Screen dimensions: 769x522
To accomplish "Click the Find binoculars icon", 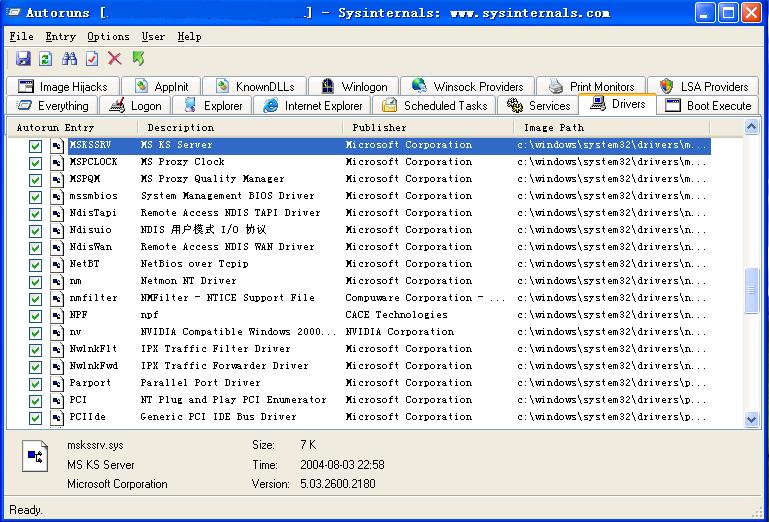I will [69, 59].
